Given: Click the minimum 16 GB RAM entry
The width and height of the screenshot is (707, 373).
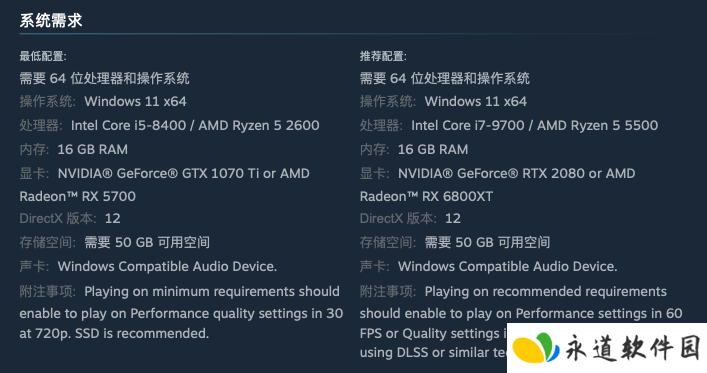Looking at the screenshot, I should (x=73, y=149).
